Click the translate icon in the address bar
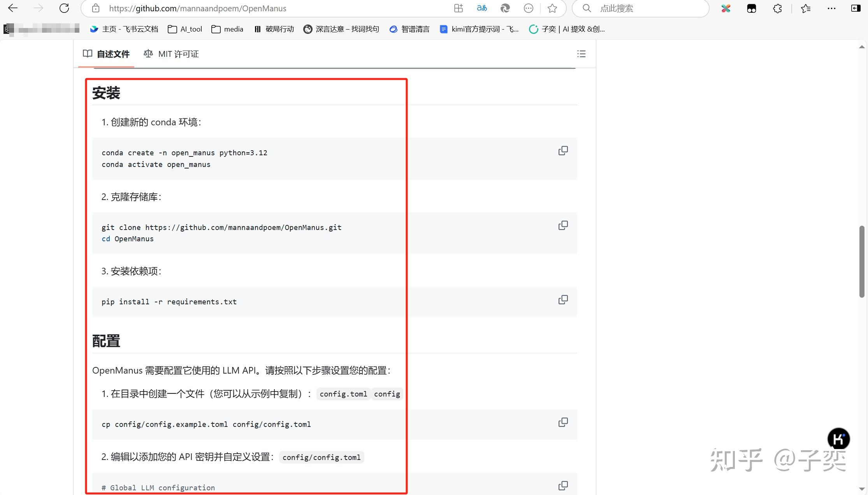This screenshot has width=868, height=495. point(481,8)
